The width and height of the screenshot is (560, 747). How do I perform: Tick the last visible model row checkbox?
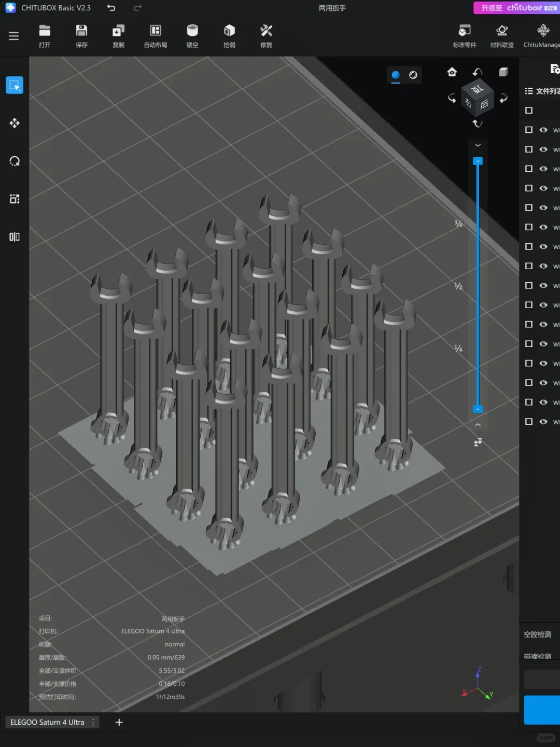tap(529, 422)
